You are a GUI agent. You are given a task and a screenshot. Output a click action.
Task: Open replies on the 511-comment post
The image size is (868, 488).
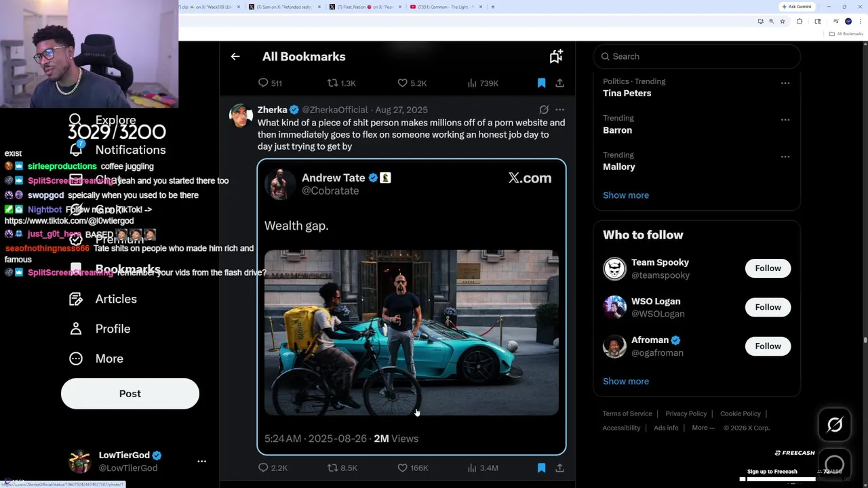(x=270, y=83)
